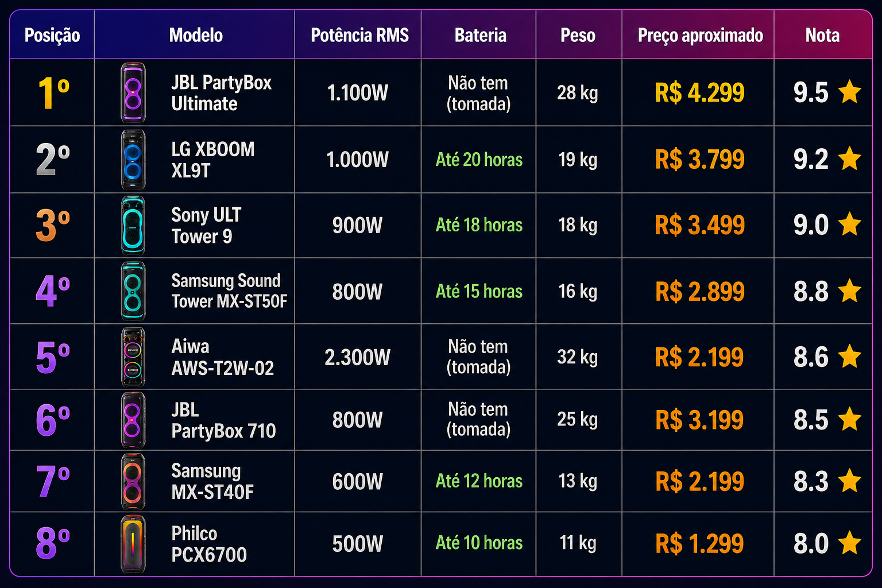
Task: Click the Preço aproximado column header
Action: click(x=701, y=35)
